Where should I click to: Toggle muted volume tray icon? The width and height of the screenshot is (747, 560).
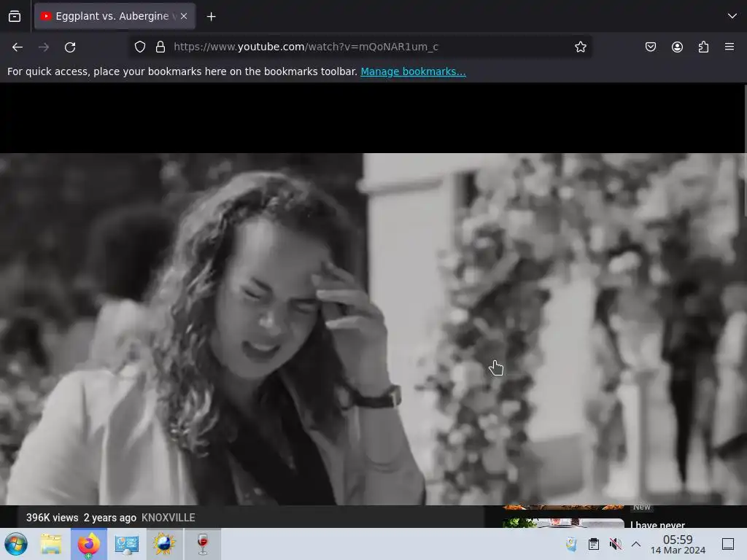click(x=615, y=544)
